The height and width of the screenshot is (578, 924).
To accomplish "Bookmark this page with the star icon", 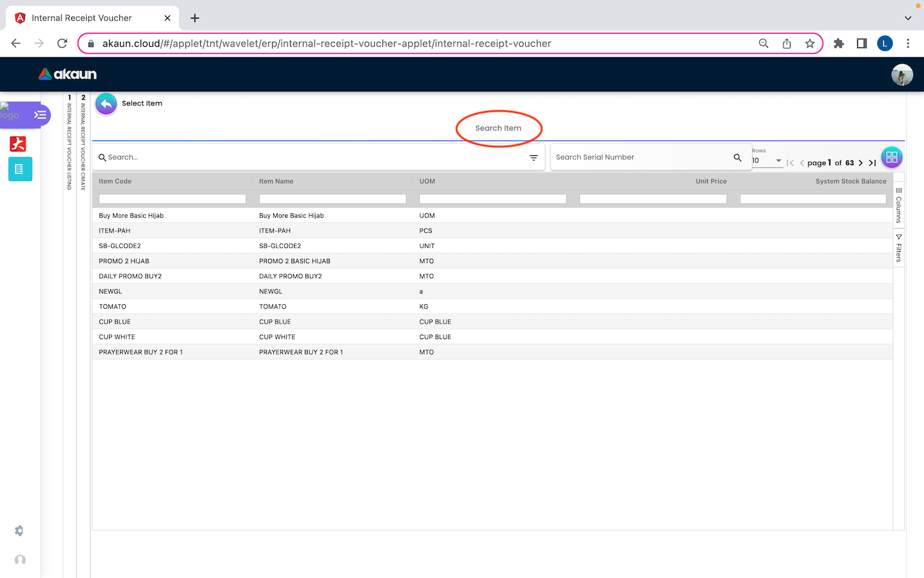I will coord(810,44).
